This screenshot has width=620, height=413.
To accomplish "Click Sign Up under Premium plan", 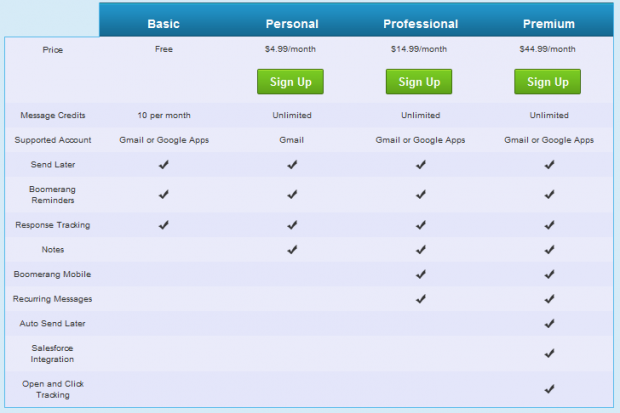I will (x=548, y=82).
